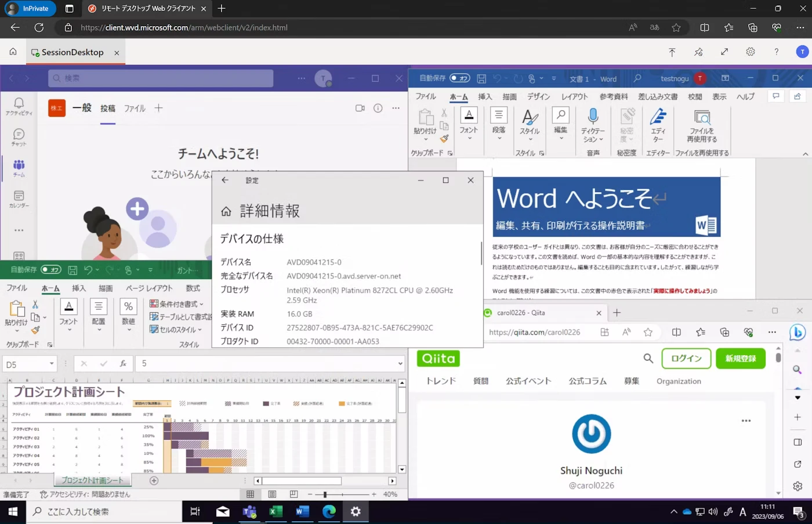This screenshot has height=524, width=812.
Task: Open the 挿入 tab in Word
Action: tap(485, 96)
